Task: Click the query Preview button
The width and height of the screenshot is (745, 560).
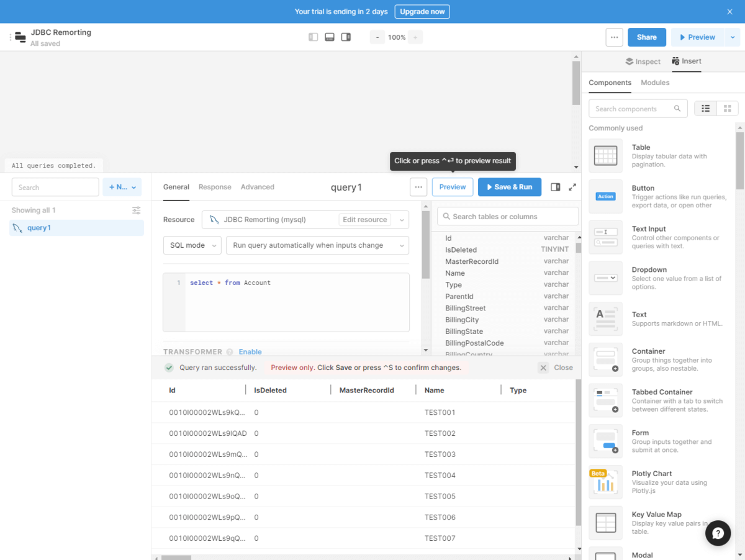Action: (453, 187)
